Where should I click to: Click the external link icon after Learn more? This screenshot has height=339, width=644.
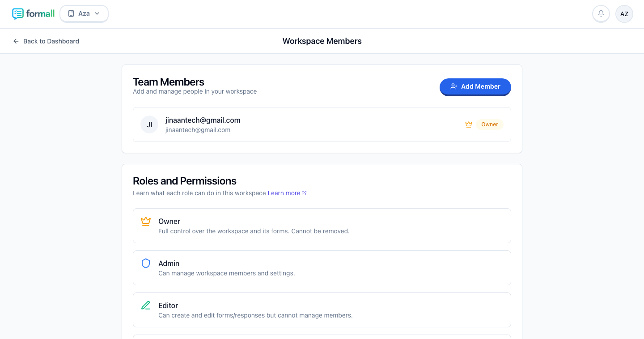pyautogui.click(x=305, y=193)
